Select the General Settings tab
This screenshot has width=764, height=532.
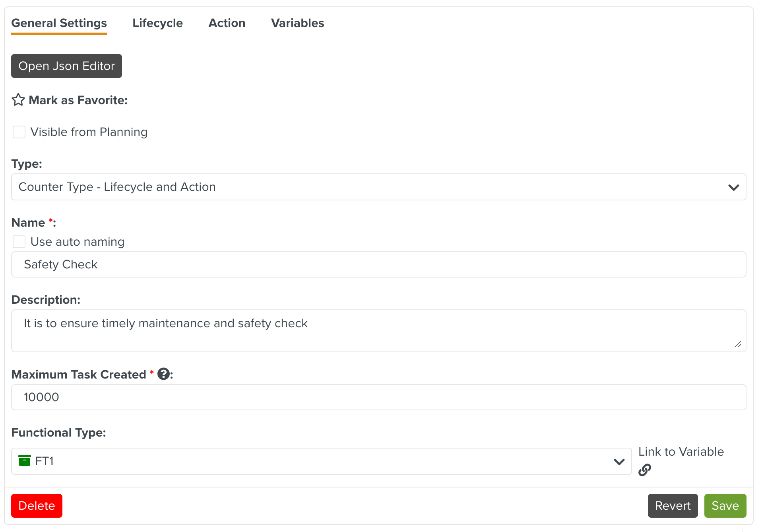(59, 23)
